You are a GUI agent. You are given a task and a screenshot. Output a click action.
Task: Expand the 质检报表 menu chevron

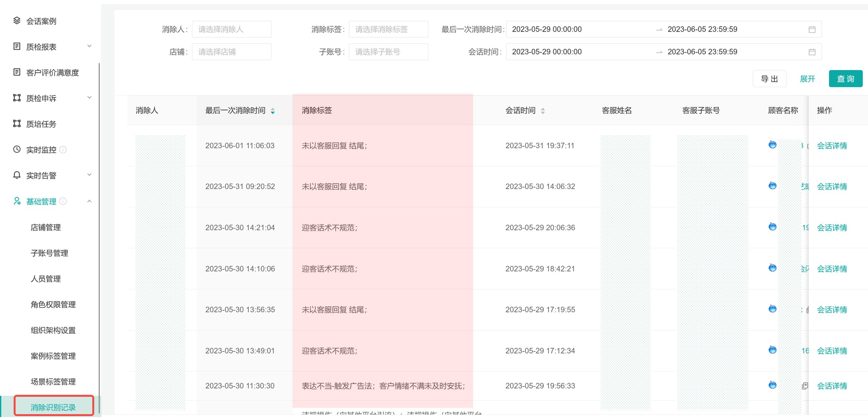tap(89, 46)
